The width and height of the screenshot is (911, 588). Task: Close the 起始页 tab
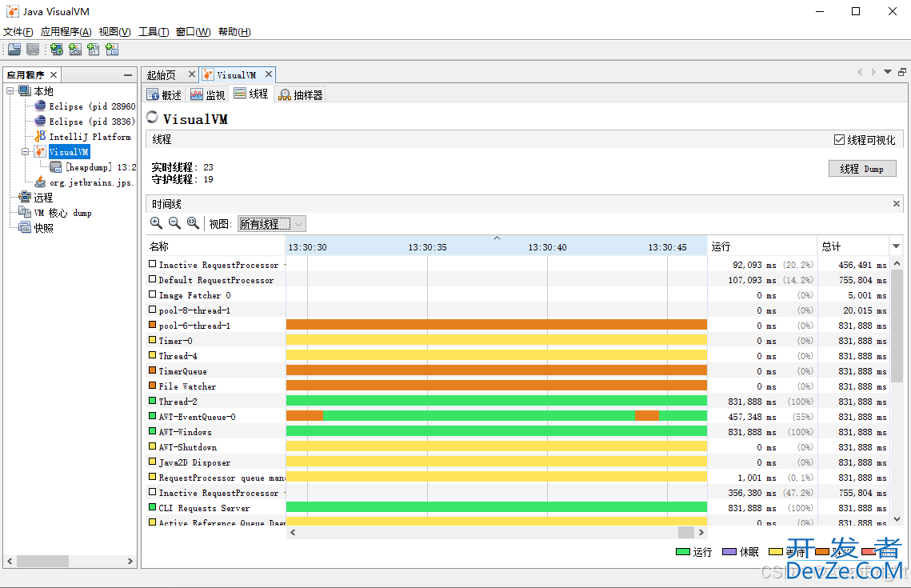pos(192,74)
